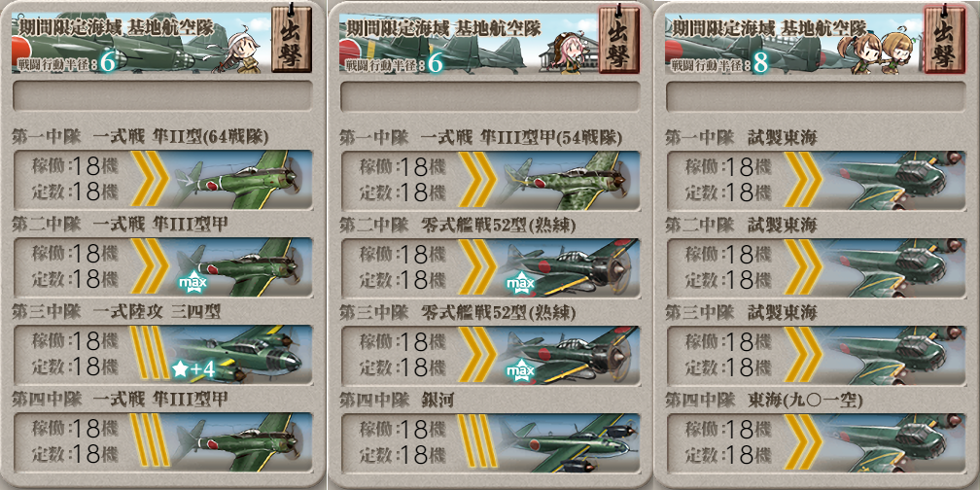Screen dimensions: 980x490
Task: Select the 東海(九〇一空) patrol plane slot
Action: [817, 441]
